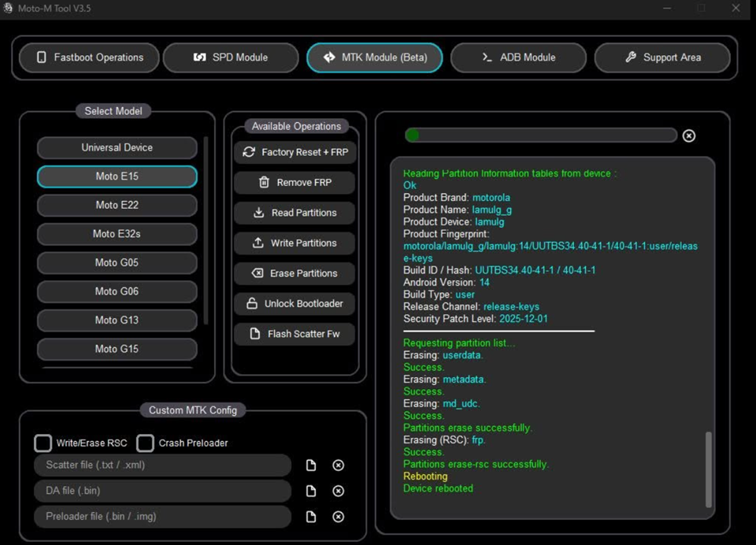Select the Moto G05 model

tap(117, 263)
